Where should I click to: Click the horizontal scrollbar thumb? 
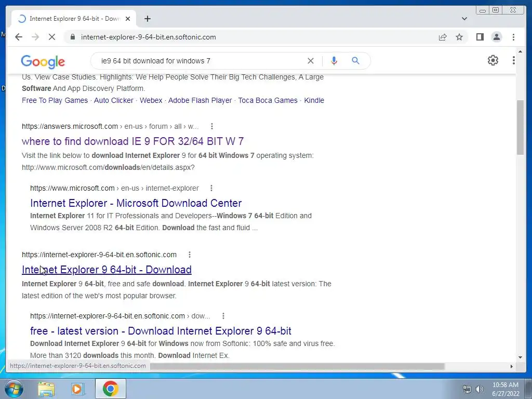[297, 366]
